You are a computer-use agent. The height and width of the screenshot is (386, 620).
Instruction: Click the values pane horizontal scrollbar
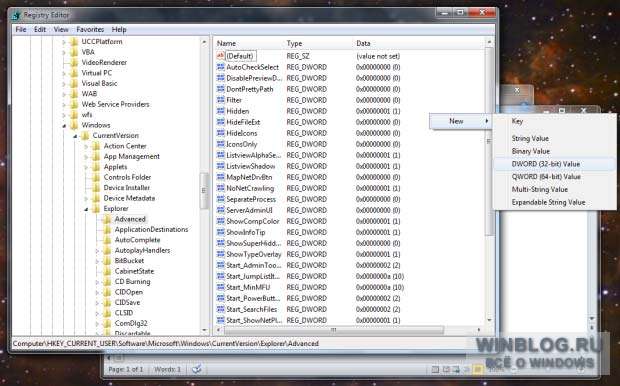tap(334, 329)
